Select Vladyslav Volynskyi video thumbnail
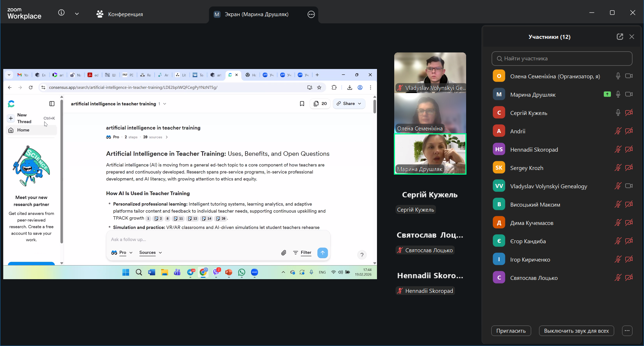 click(430, 72)
